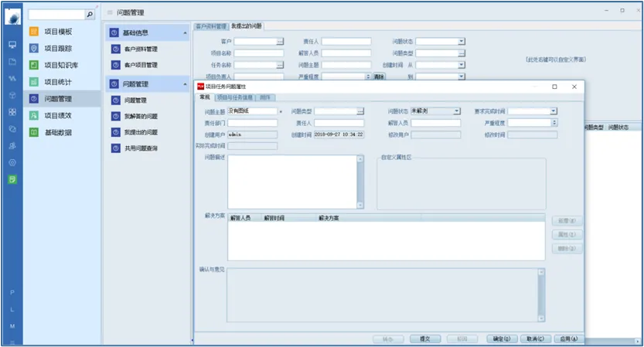Click the users icon in blue strip
Image resolution: width=644 pixels, height=347 pixels.
pyautogui.click(x=12, y=145)
